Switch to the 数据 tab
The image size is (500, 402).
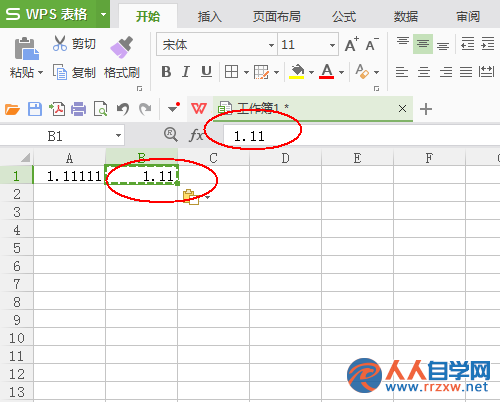coord(405,16)
